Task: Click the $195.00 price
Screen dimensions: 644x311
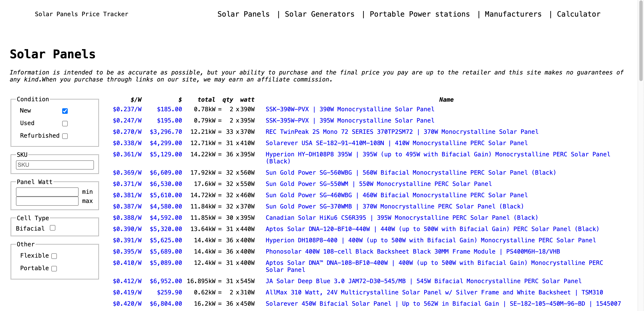Action: [170, 120]
